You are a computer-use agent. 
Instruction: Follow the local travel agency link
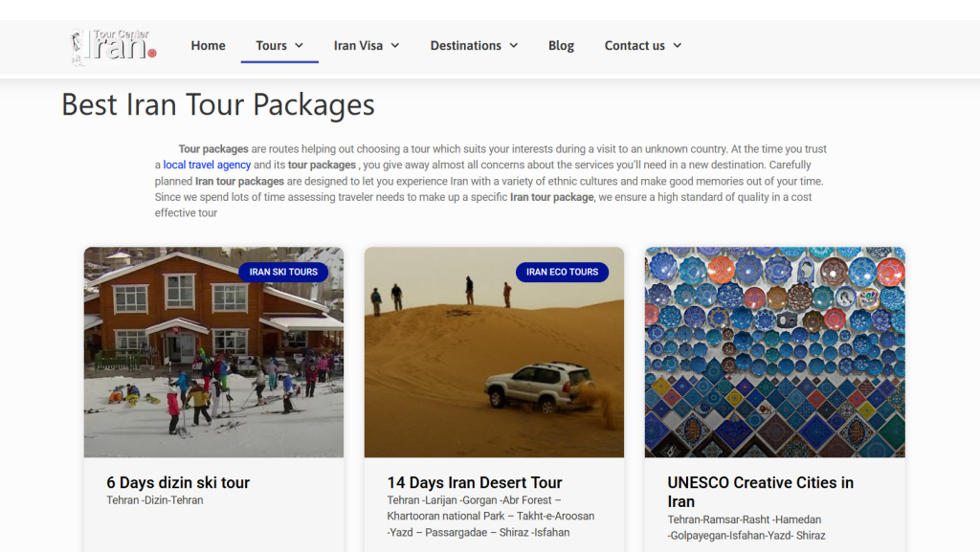[x=207, y=166]
